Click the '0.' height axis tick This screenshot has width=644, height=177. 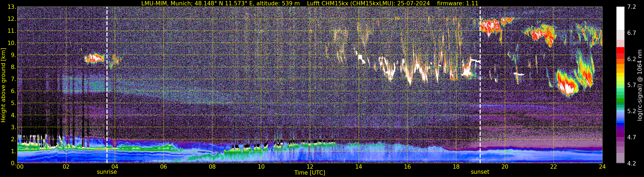click(x=13, y=163)
